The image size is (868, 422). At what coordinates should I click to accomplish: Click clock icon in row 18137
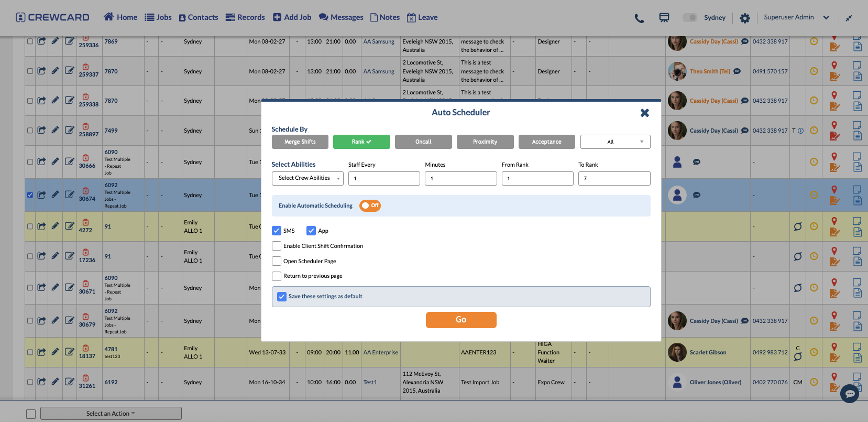[x=814, y=352]
